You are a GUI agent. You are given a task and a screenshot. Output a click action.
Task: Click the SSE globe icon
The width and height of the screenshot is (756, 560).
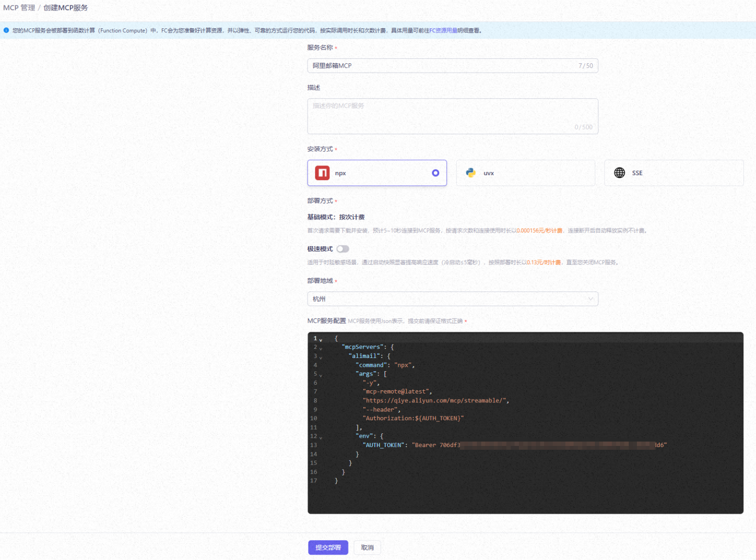tap(619, 172)
